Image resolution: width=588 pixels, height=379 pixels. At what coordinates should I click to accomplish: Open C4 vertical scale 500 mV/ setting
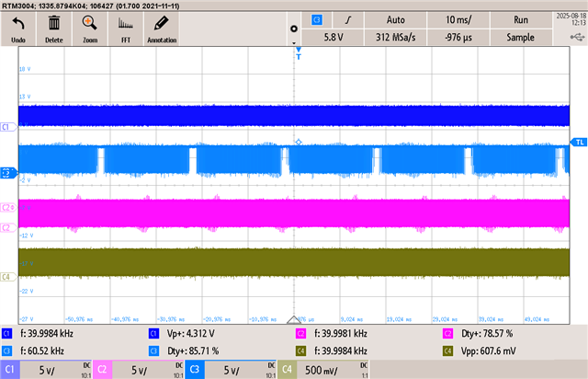321,371
